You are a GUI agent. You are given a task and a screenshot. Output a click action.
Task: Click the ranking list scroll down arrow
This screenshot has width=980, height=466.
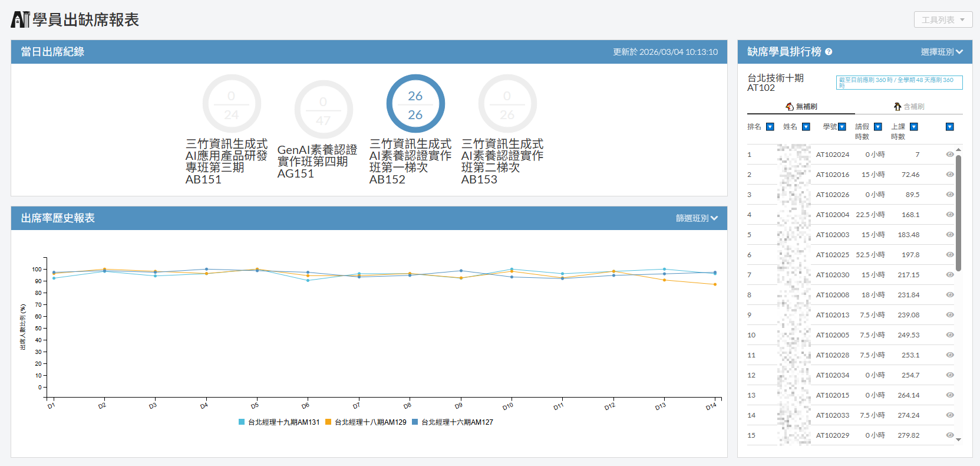958,439
